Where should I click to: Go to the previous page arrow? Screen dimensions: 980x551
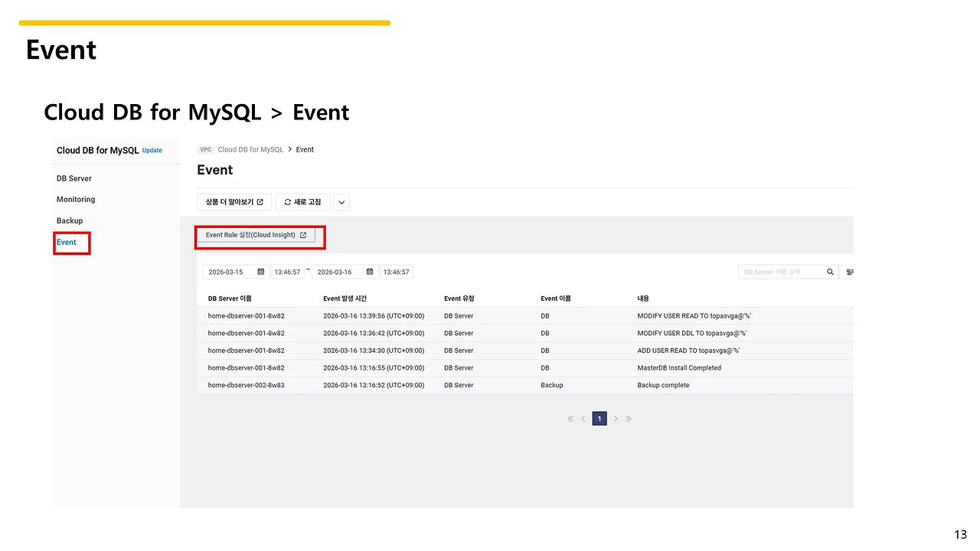pos(583,419)
